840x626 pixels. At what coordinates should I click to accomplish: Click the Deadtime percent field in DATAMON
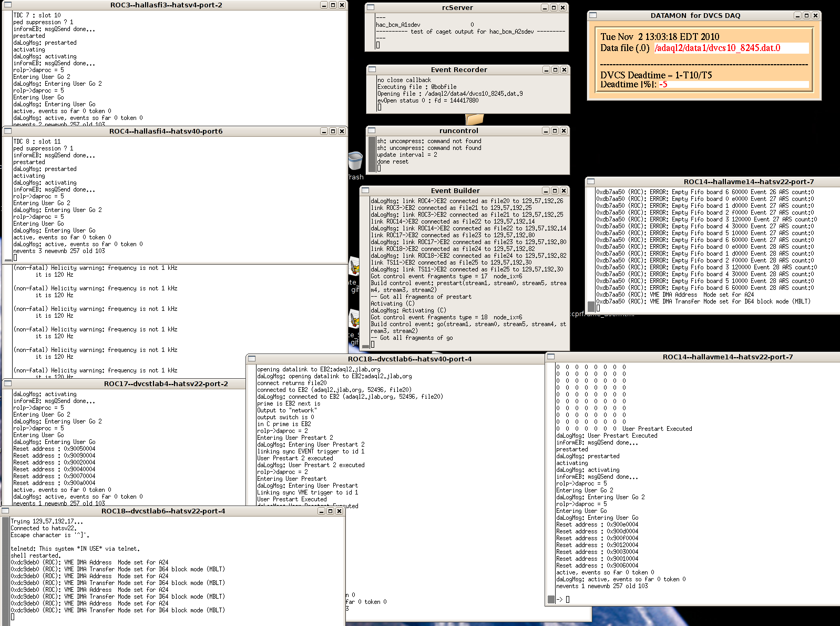(733, 84)
